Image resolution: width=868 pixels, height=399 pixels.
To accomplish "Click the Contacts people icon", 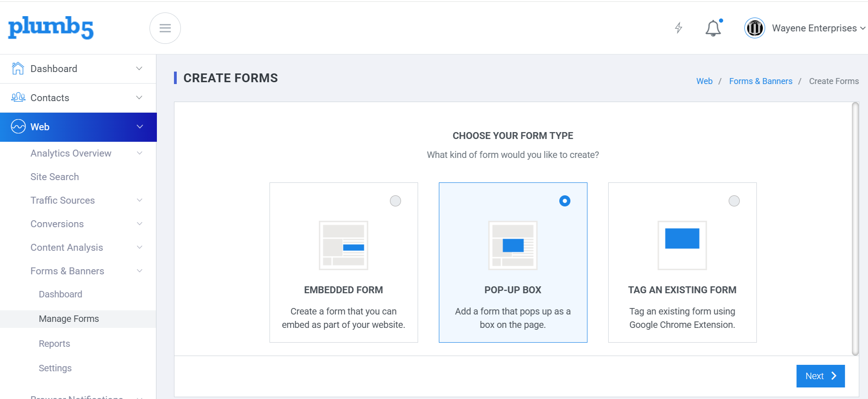I will click(x=18, y=97).
